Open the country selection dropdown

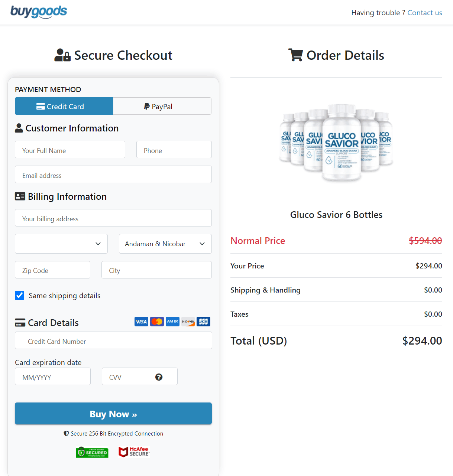61,244
